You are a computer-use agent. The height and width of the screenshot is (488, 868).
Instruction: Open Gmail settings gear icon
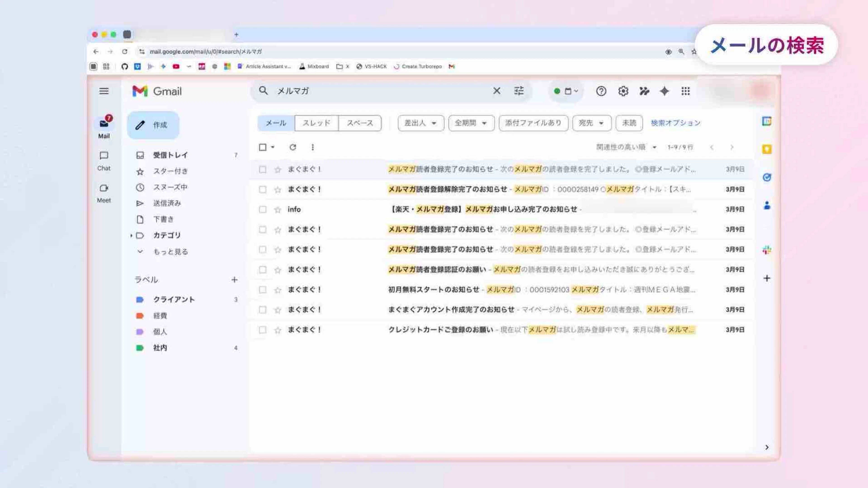[x=623, y=91]
